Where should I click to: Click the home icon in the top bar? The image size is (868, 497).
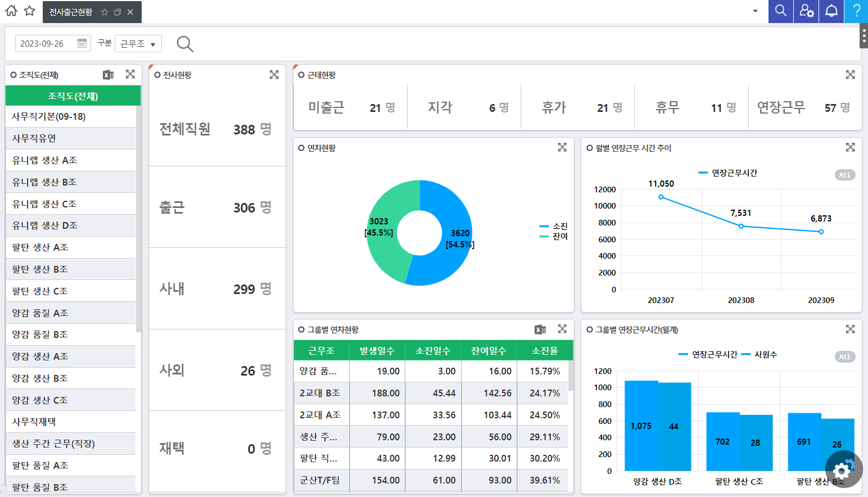click(x=11, y=11)
